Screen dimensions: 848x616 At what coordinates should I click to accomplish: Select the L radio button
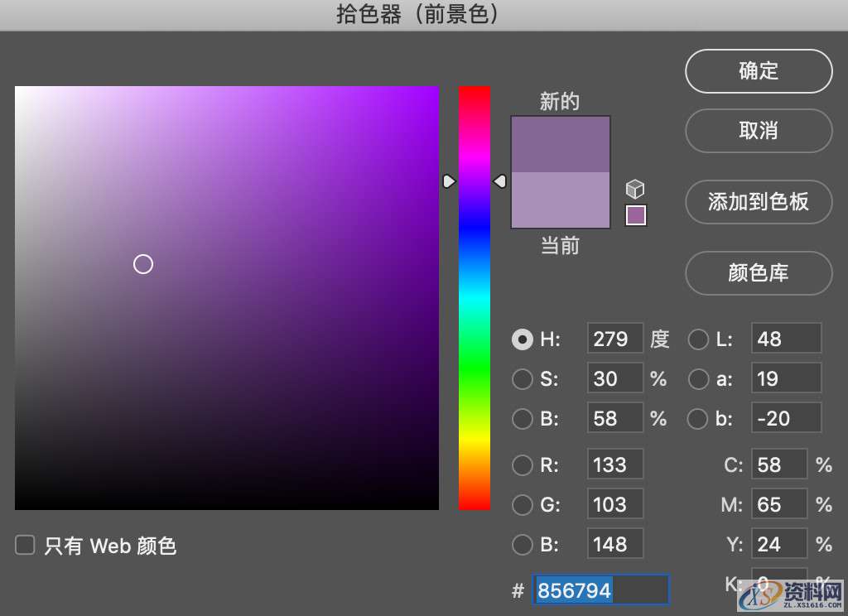point(698,339)
